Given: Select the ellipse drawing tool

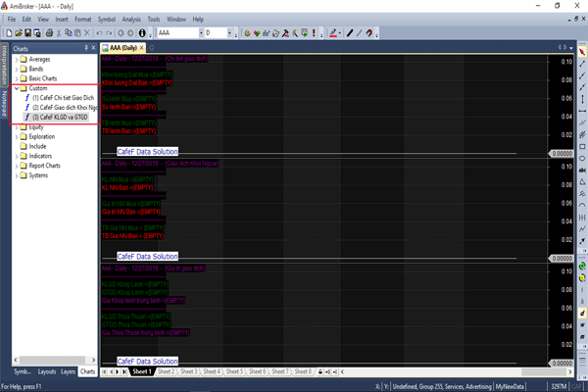Looking at the screenshot, I should [582, 159].
